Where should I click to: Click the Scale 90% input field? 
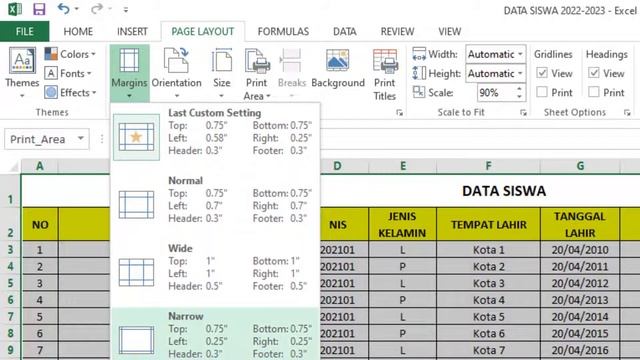coord(495,93)
